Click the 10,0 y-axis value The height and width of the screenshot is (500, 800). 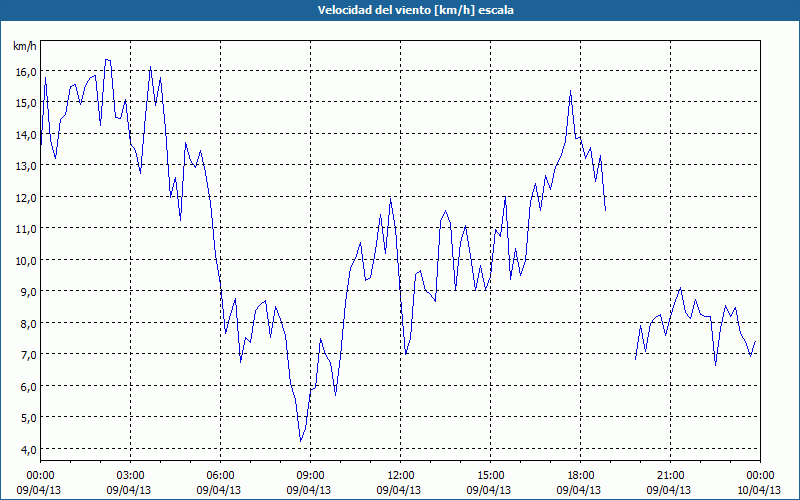point(26,261)
